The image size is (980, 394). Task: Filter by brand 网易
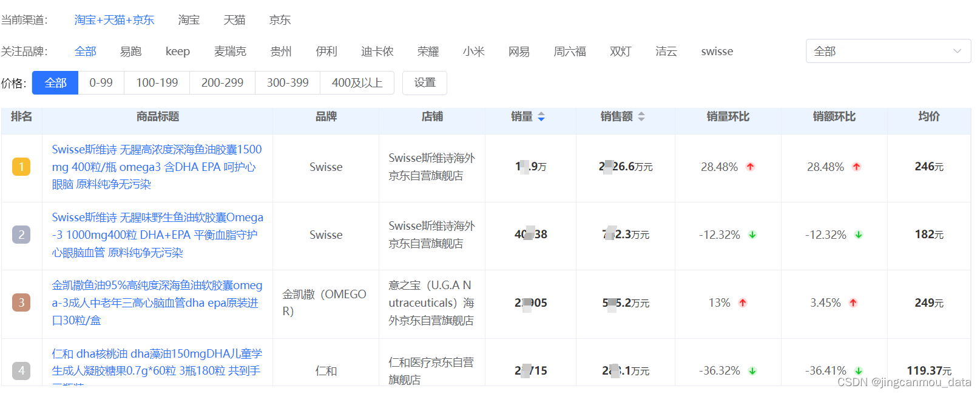(x=519, y=52)
